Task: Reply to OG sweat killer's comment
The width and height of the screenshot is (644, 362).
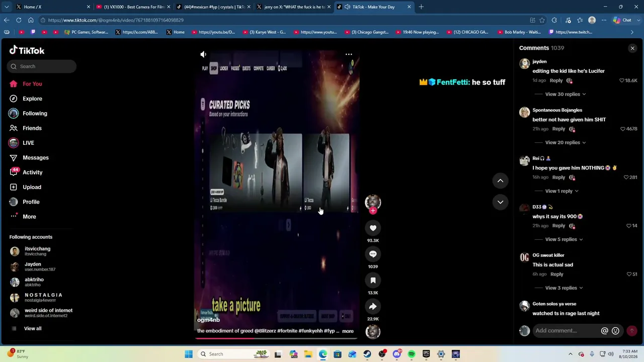Action: point(556,275)
